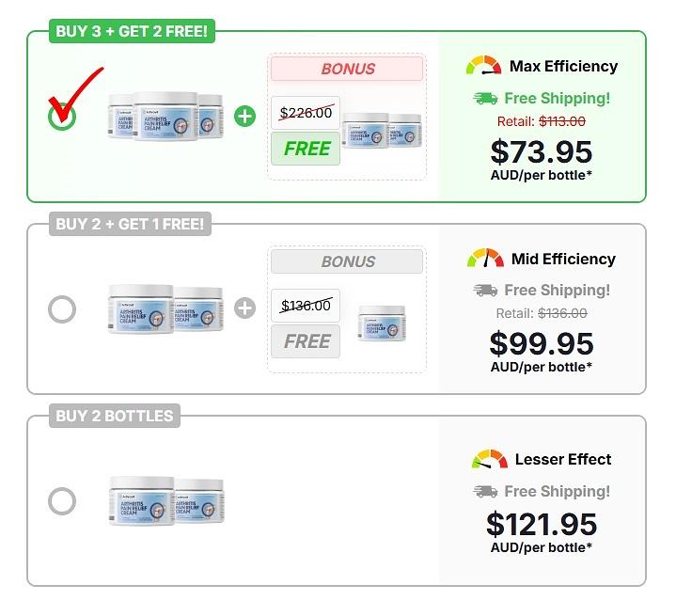Click the three-jar product image in top offer
This screenshot has width=676, height=616.
165,117
